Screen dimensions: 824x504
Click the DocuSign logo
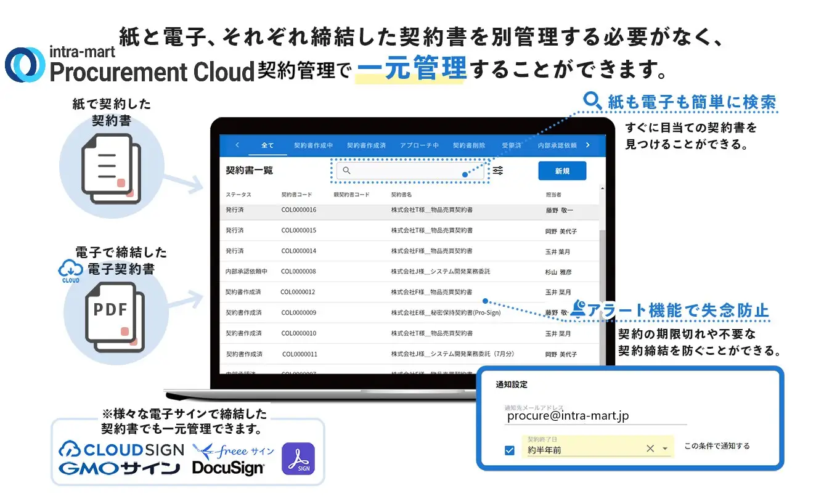click(229, 468)
